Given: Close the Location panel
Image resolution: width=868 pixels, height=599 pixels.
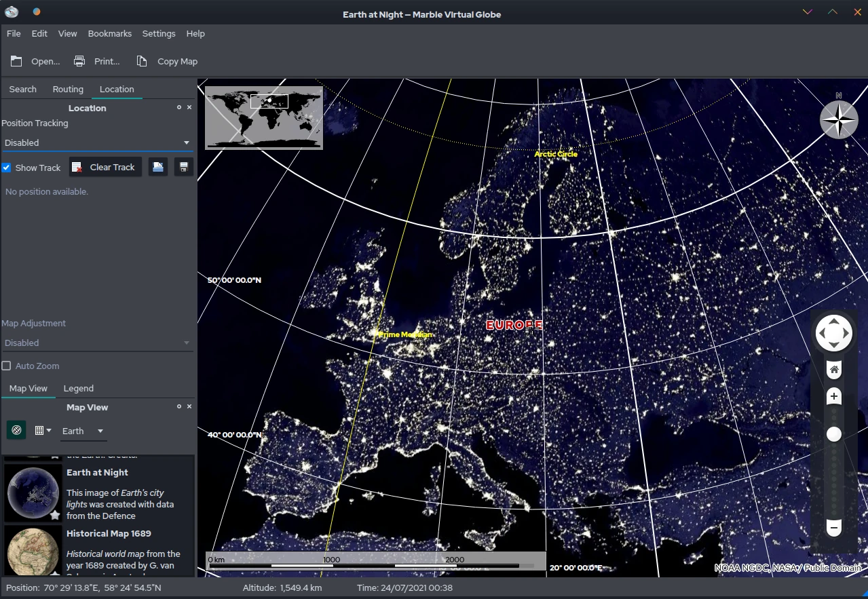Looking at the screenshot, I should pyautogui.click(x=189, y=107).
